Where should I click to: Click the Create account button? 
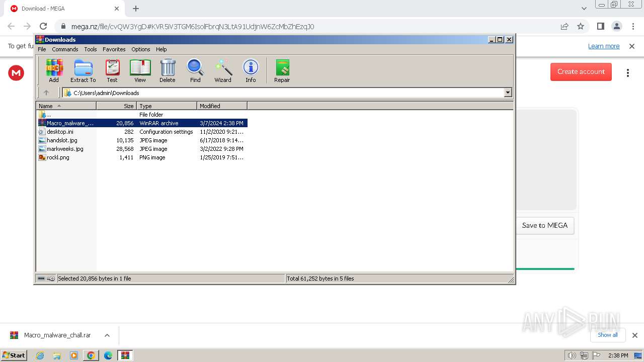581,71
